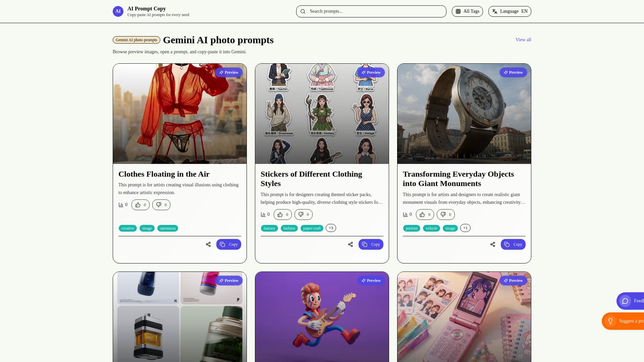This screenshot has width=644, height=362.
Task: Click the grid icon beside All Tags
Action: [458, 11]
